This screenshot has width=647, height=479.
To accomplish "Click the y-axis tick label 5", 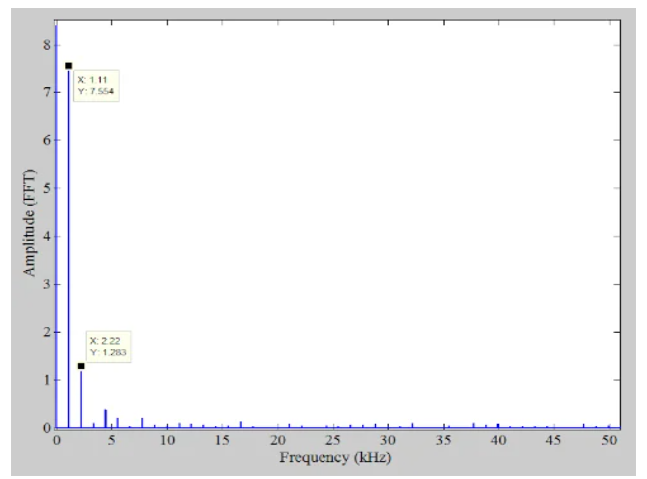I will click(47, 188).
